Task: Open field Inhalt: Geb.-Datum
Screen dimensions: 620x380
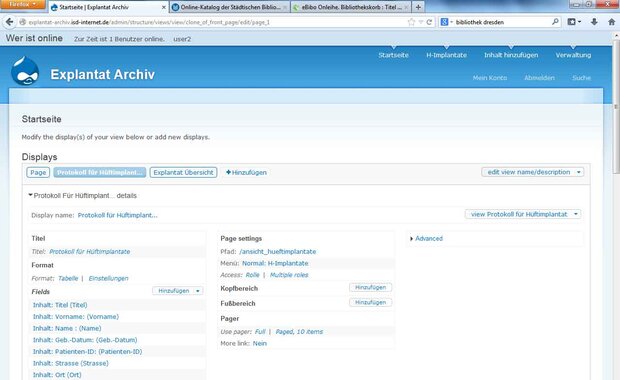Action: [85, 340]
